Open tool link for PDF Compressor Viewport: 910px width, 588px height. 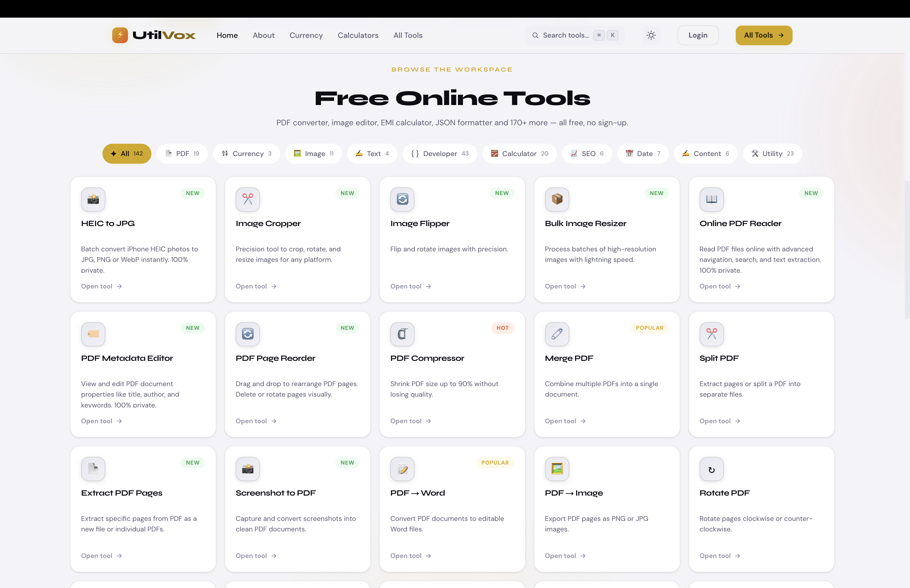point(411,421)
